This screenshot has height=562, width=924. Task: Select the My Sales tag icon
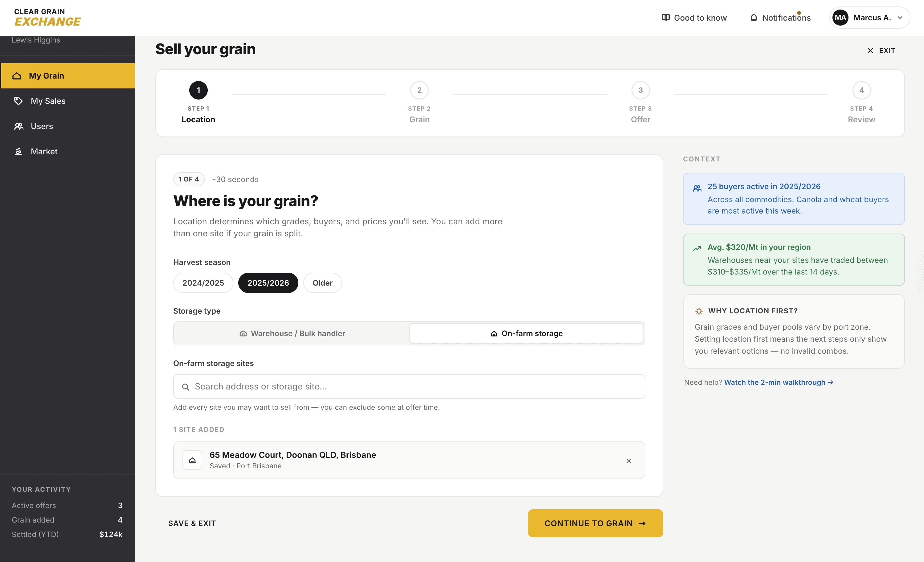pyautogui.click(x=18, y=101)
